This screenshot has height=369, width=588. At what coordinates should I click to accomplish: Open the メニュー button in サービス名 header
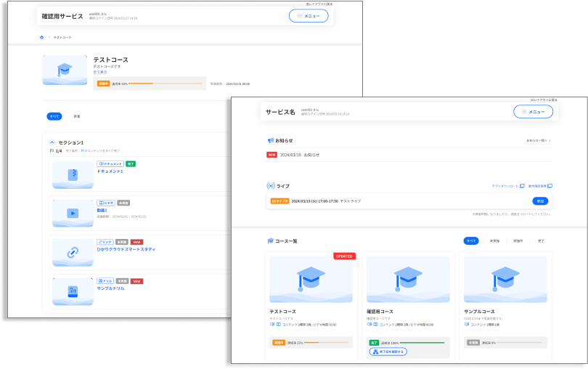tap(533, 112)
